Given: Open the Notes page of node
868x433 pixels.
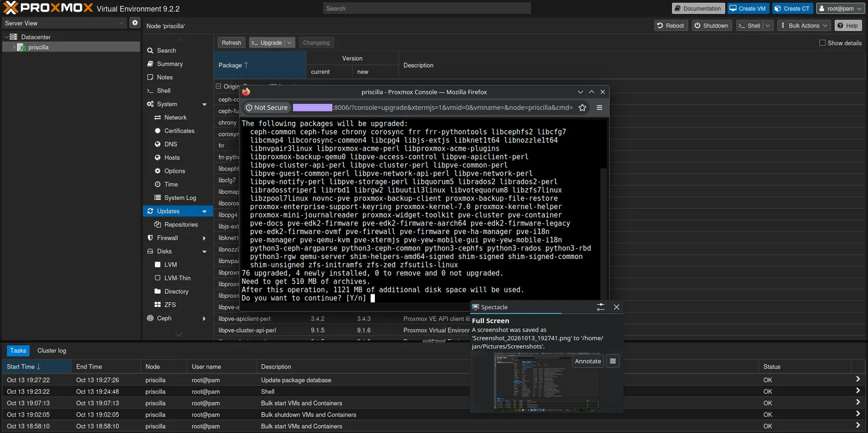Looking at the screenshot, I should [x=164, y=77].
